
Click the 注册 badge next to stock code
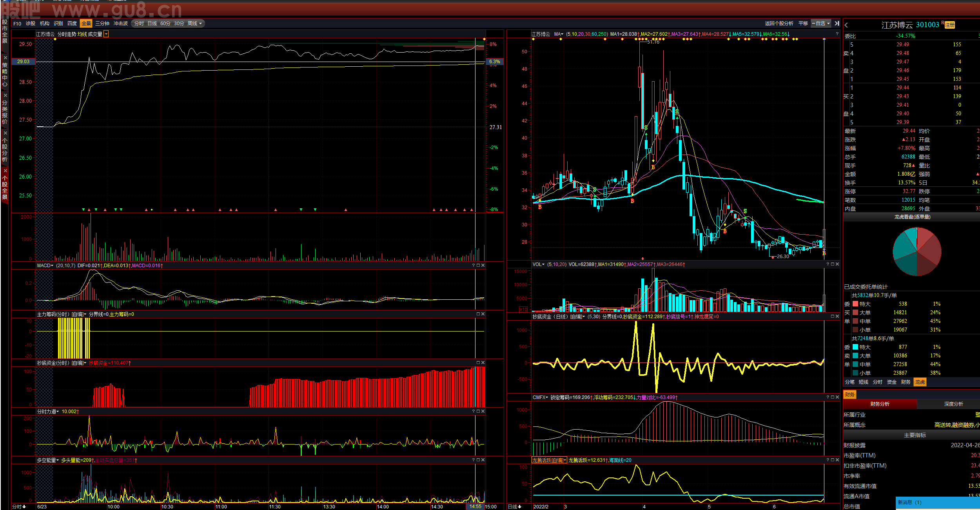[950, 25]
